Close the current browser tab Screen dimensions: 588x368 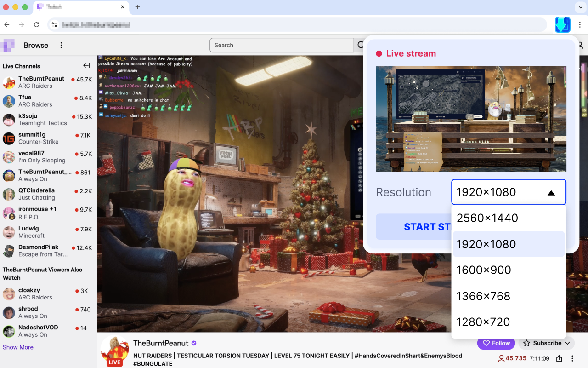(123, 7)
